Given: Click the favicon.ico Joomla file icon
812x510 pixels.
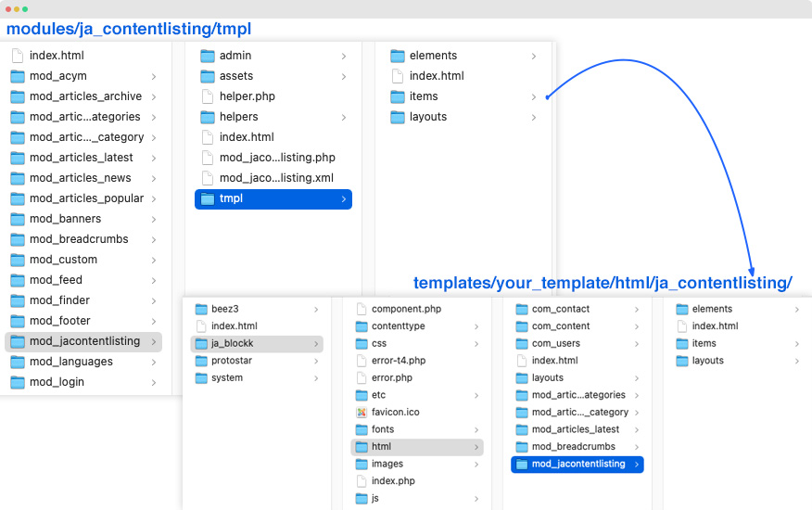Looking at the screenshot, I should (362, 412).
